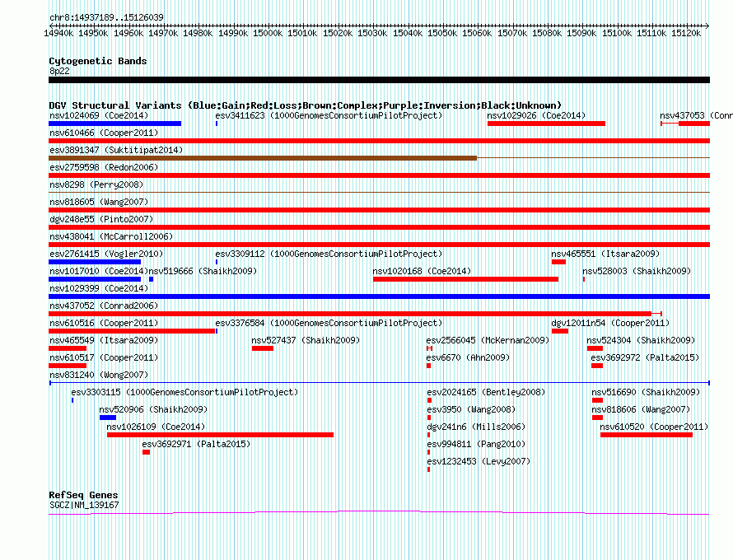Open the nsv1029026 (Coe2014) variant label
733x560 pixels.
point(536,115)
